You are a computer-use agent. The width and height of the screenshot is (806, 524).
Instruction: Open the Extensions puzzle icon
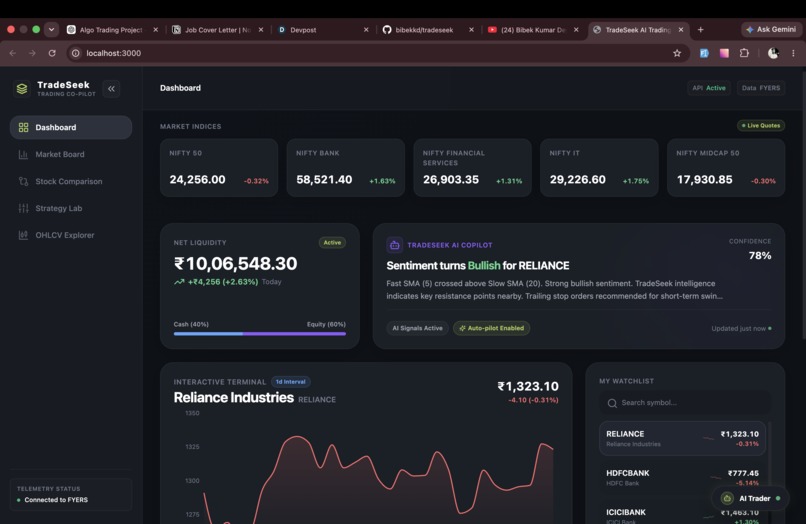click(x=744, y=53)
